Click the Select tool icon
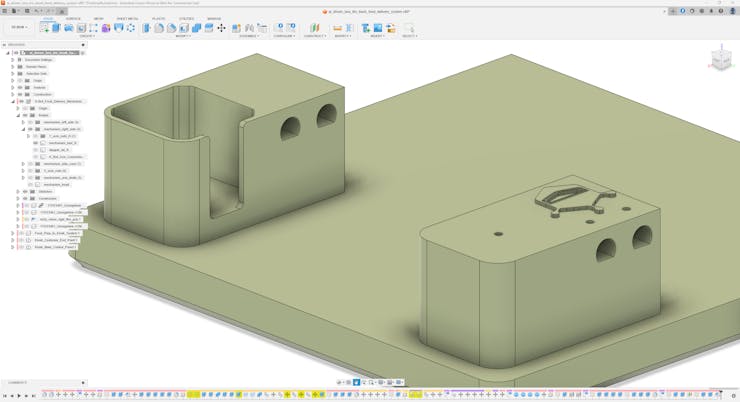This screenshot has height=402, width=740. tap(409, 28)
